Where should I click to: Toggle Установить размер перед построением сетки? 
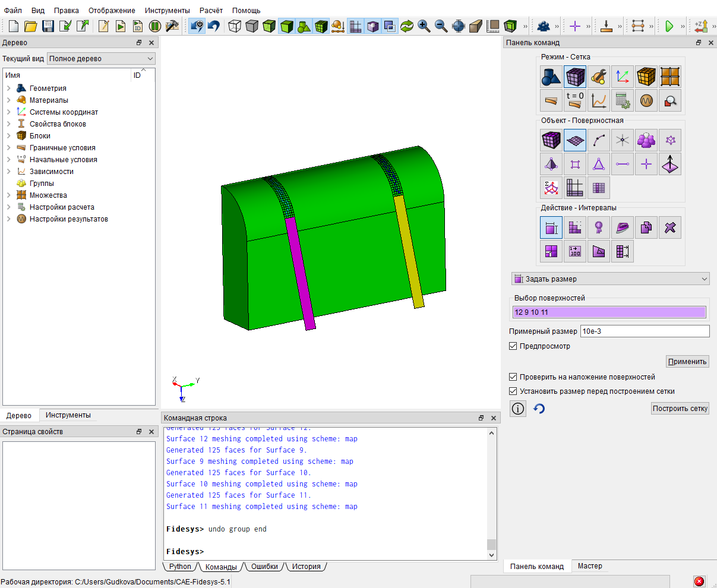tap(513, 391)
